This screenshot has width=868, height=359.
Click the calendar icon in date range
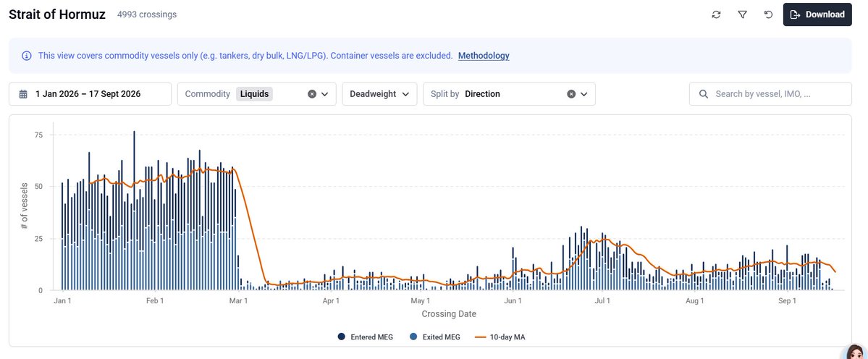(x=23, y=94)
